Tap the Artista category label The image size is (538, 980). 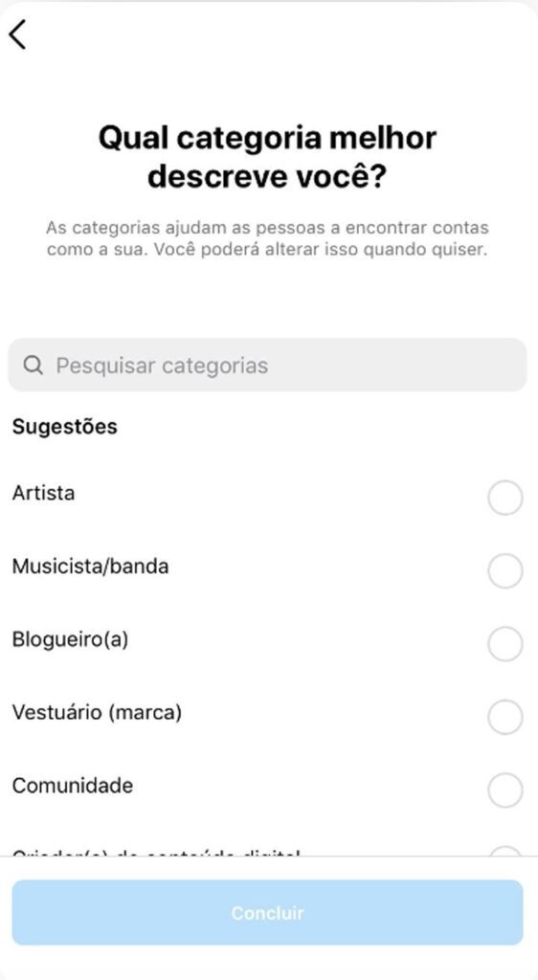tap(44, 493)
